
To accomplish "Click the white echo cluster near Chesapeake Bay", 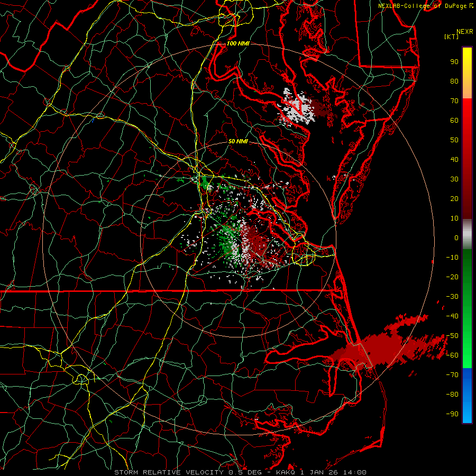I will tap(296, 107).
